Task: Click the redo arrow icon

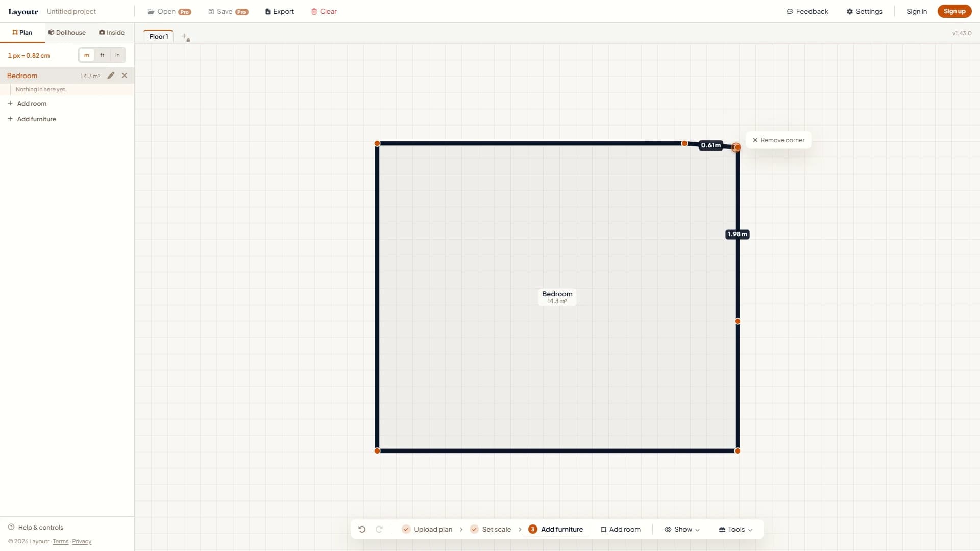Action: coord(379,529)
